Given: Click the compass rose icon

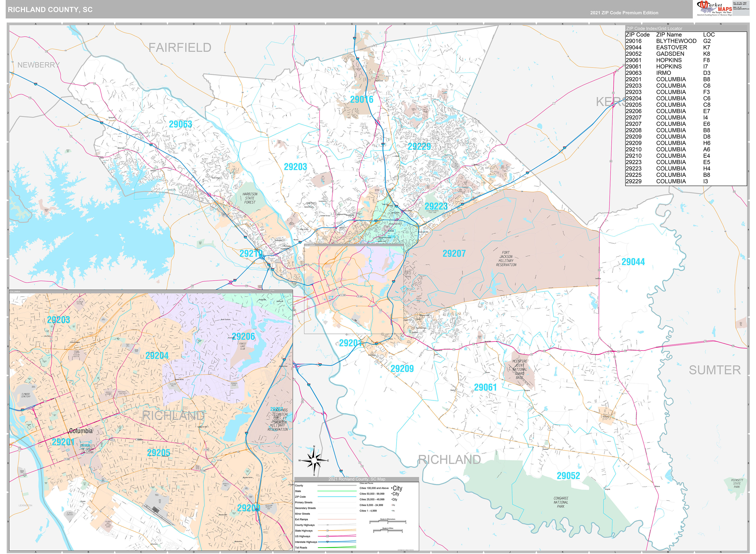Looking at the screenshot, I should point(314,460).
